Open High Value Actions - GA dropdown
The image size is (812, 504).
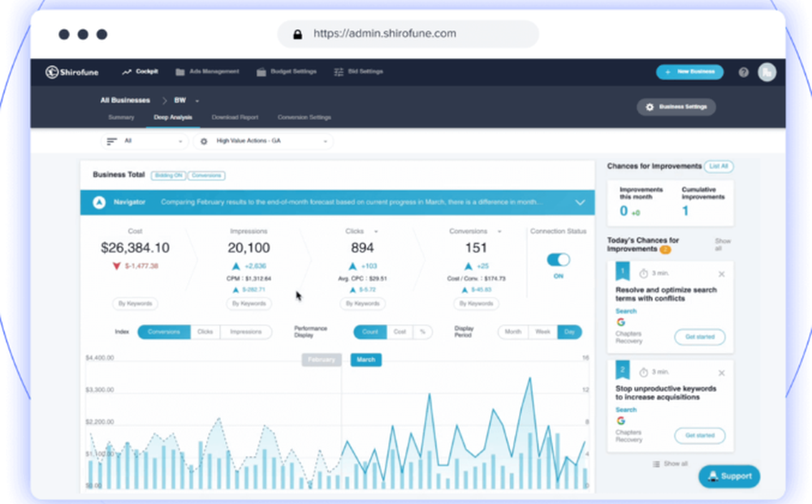263,141
